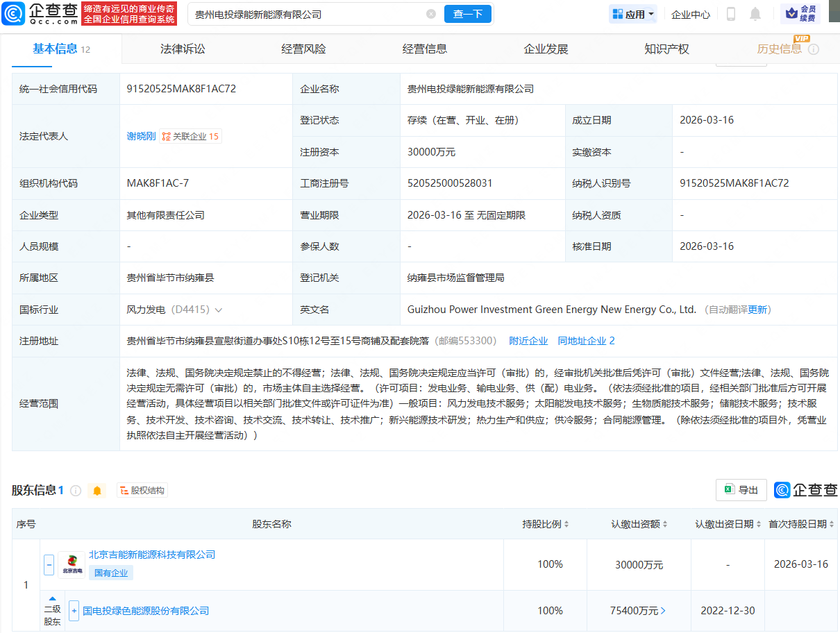Click the 查一下 search button
The height and width of the screenshot is (633, 840).
467,14
